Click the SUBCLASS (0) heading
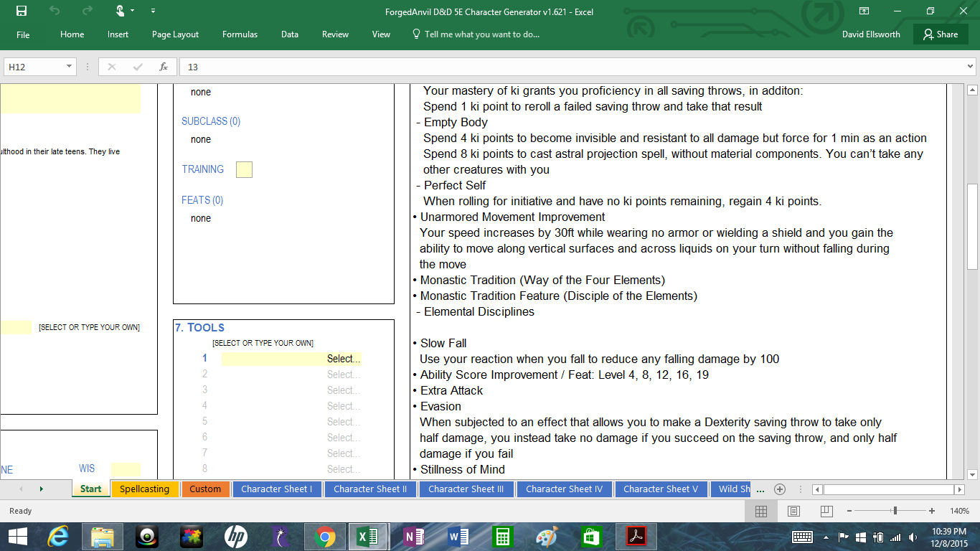Screen dimensions: 980x551 pyautogui.click(x=211, y=121)
